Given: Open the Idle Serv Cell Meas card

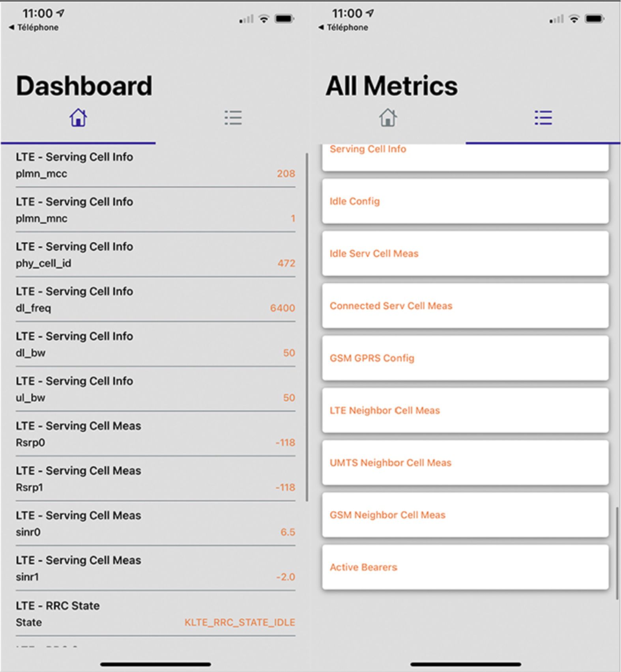Looking at the screenshot, I should tap(465, 254).
